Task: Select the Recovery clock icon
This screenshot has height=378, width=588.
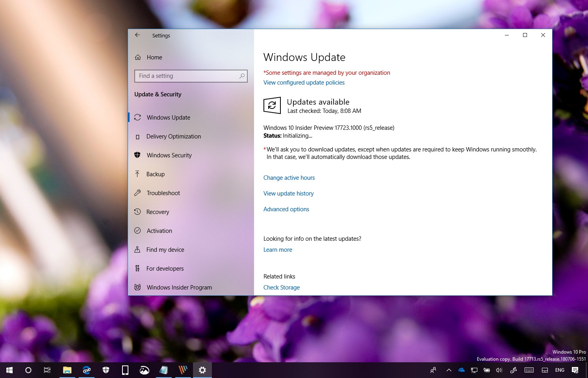Action: (x=137, y=212)
